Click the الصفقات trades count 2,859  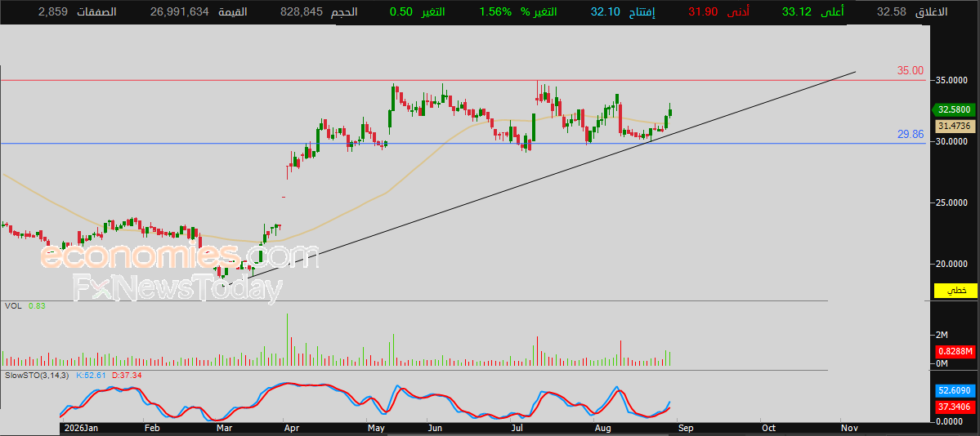51,12
